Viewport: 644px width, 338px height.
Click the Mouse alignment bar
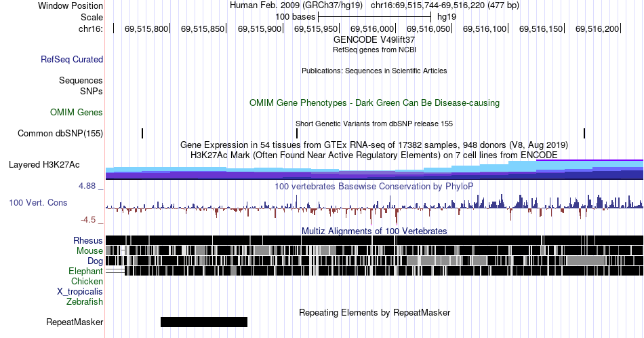(374, 251)
